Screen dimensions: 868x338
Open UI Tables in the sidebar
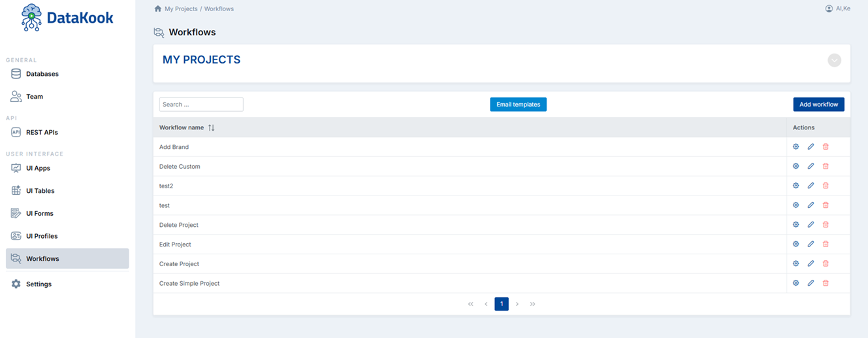(67, 190)
